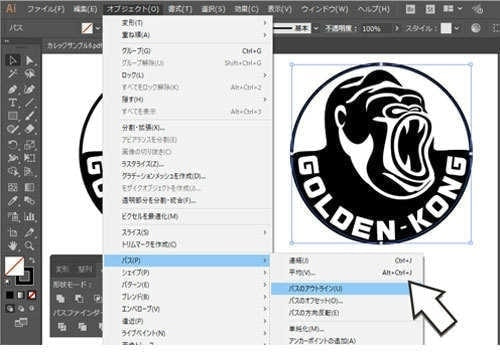Screen dimensions: 500x360
Task: Select the Free Transform tool
Action: click(x=29, y=158)
